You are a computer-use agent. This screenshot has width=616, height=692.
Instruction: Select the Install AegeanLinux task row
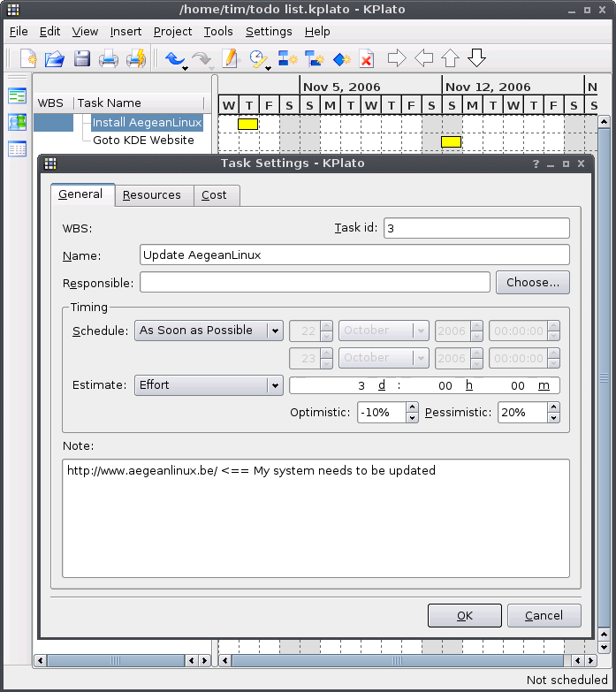[x=147, y=123]
